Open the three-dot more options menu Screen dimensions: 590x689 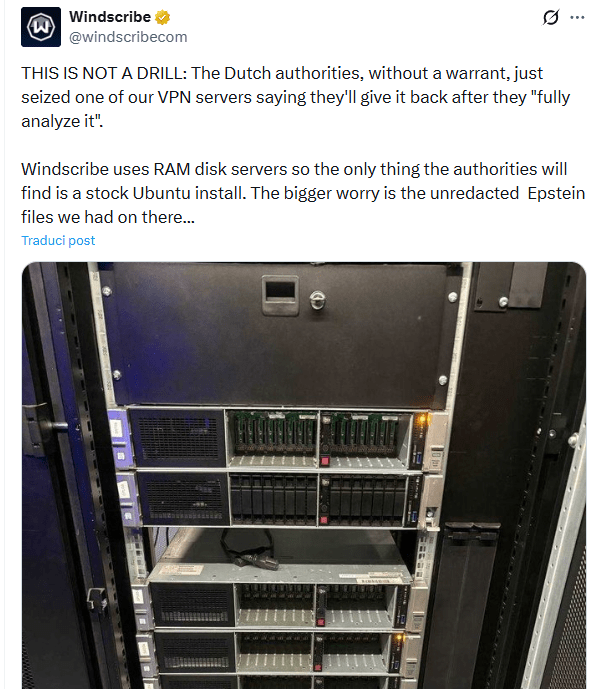(x=577, y=18)
